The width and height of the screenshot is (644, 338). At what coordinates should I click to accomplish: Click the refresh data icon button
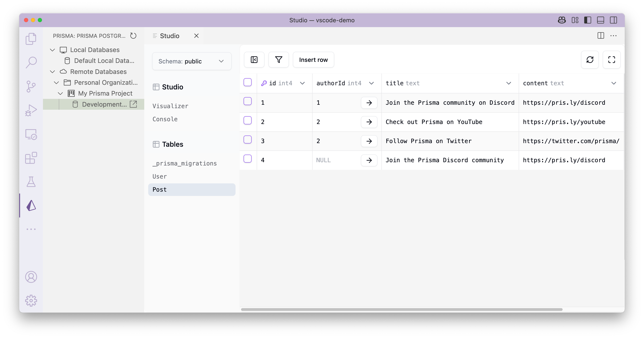click(590, 60)
